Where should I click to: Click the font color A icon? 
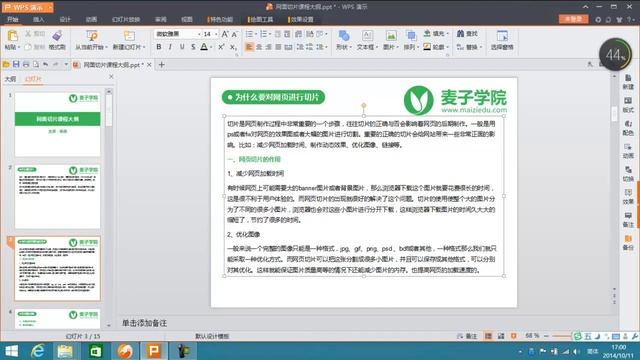tap(204, 47)
